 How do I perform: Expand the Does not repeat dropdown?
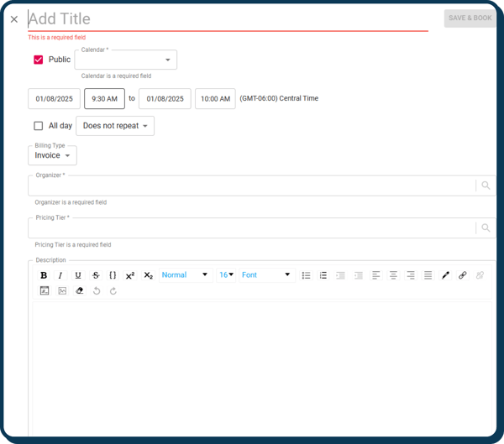tap(115, 126)
